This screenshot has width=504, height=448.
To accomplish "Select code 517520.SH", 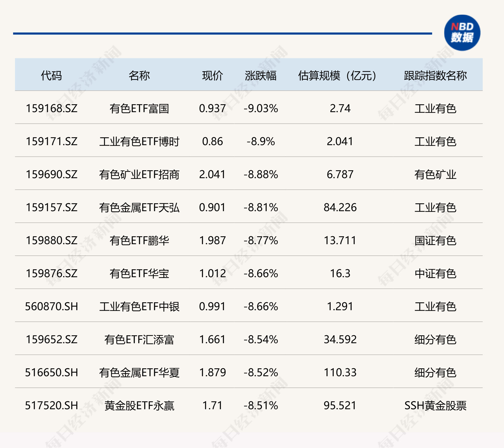I will pos(52,406).
